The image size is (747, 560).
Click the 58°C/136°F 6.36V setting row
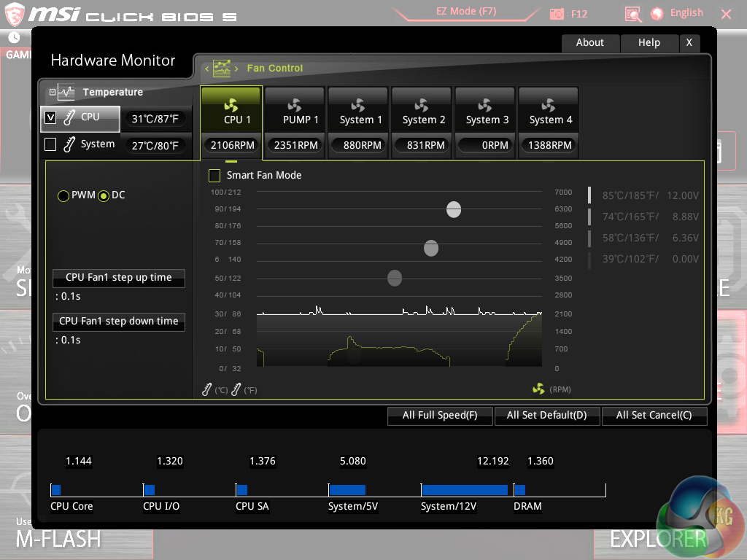point(643,238)
